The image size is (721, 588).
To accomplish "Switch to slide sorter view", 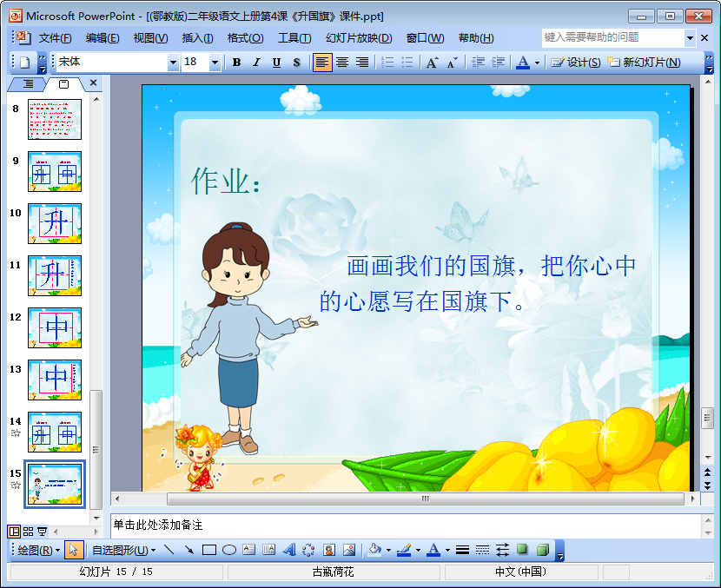I will tap(28, 532).
